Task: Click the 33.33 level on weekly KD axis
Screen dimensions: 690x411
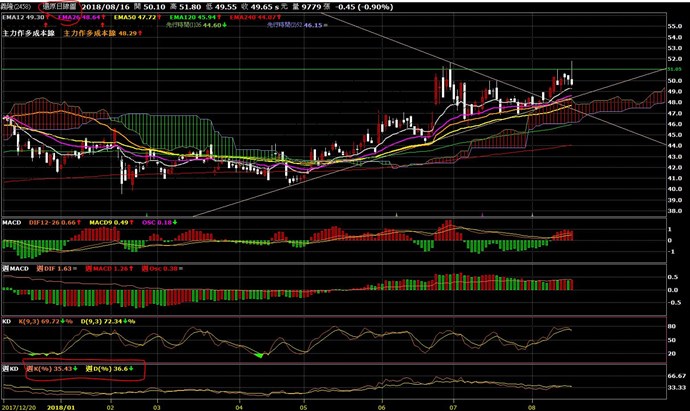Action: click(677, 388)
